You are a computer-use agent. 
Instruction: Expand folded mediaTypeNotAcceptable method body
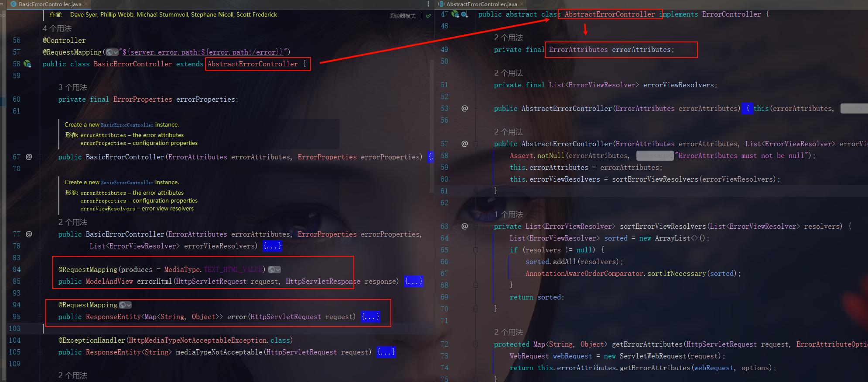[386, 352]
